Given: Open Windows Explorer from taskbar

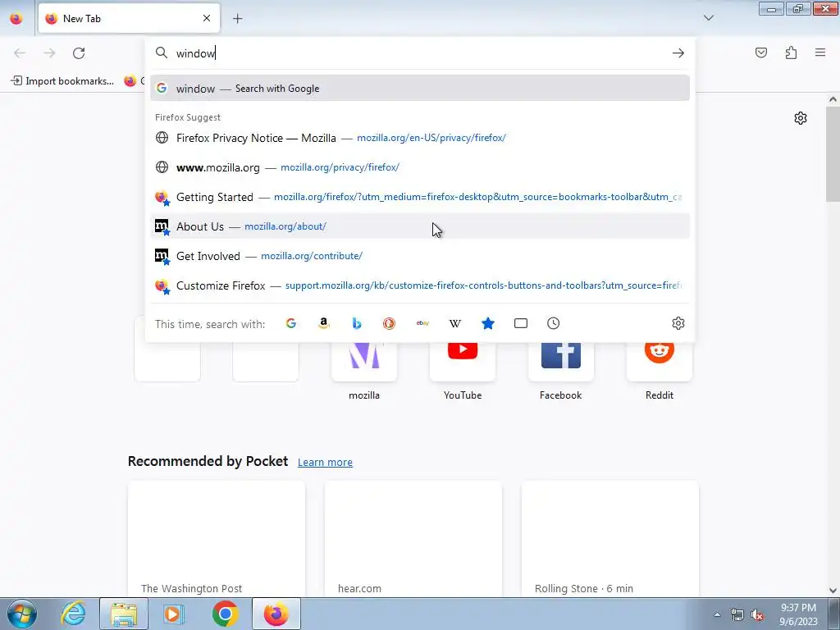Looking at the screenshot, I should click(x=124, y=614).
